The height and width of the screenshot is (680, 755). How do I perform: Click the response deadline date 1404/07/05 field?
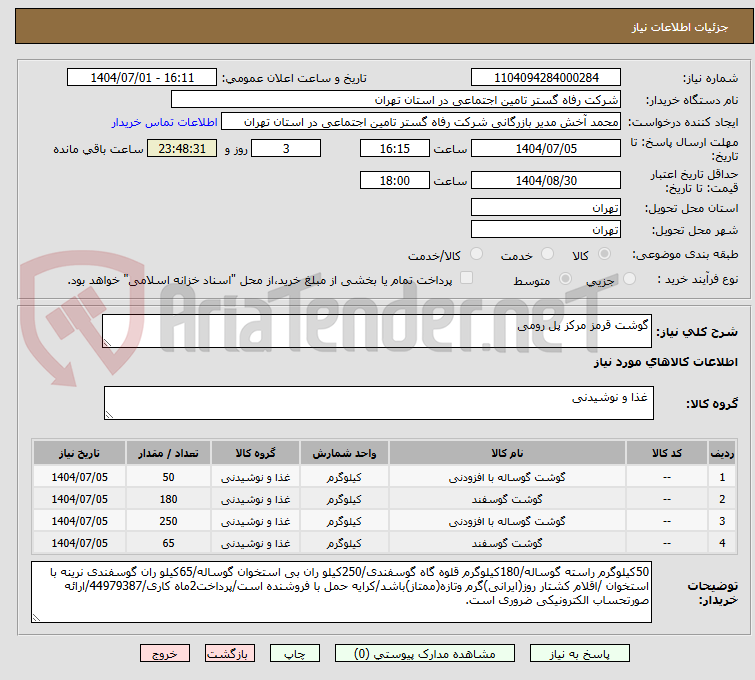546,148
